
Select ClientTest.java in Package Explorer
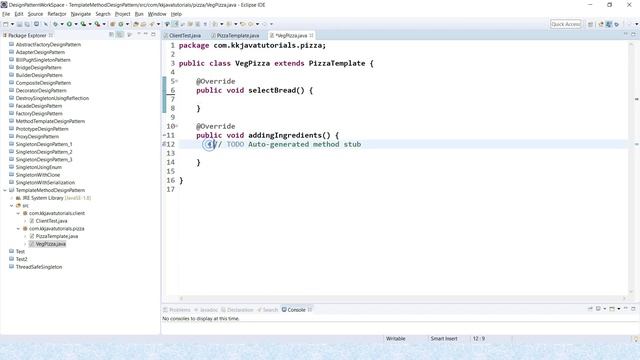coord(51,221)
